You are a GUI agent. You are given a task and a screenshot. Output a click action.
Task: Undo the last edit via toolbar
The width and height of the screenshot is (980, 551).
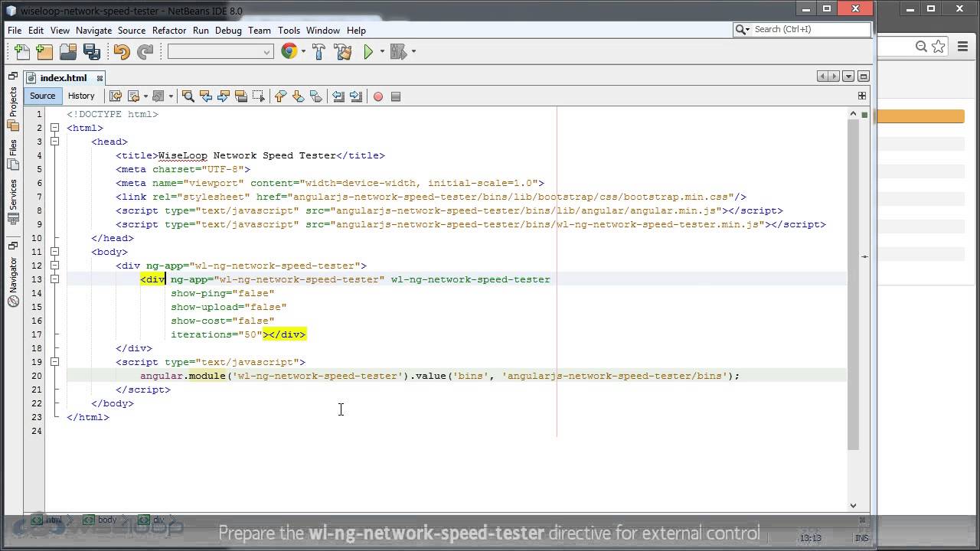point(121,51)
